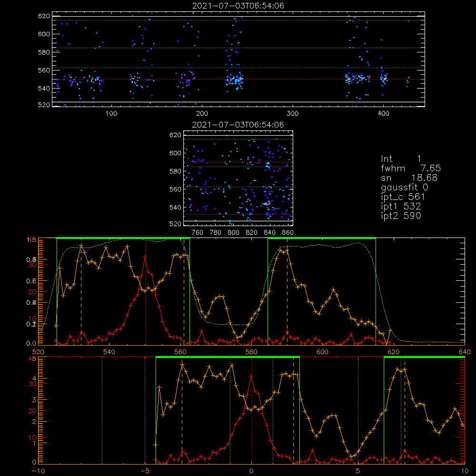Click the 'ipt2 590' label
The height and width of the screenshot is (476, 476).
tap(401, 216)
